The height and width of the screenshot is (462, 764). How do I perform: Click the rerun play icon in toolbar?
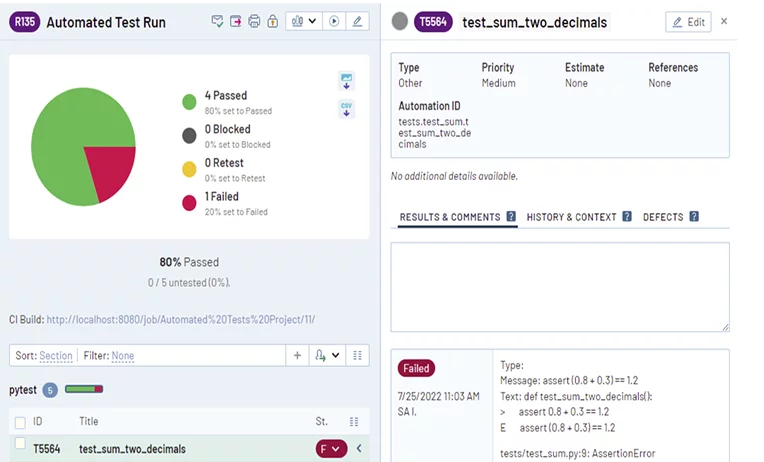click(334, 21)
